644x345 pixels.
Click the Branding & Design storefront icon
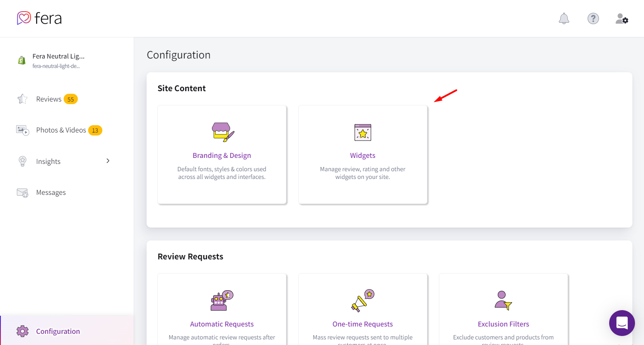(x=223, y=132)
